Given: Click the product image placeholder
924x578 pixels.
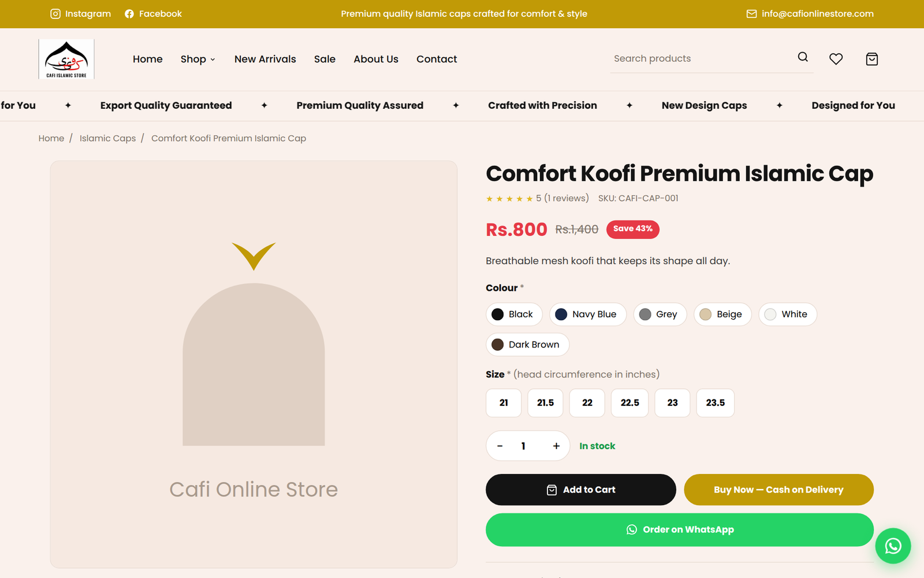Looking at the screenshot, I should click(x=254, y=364).
